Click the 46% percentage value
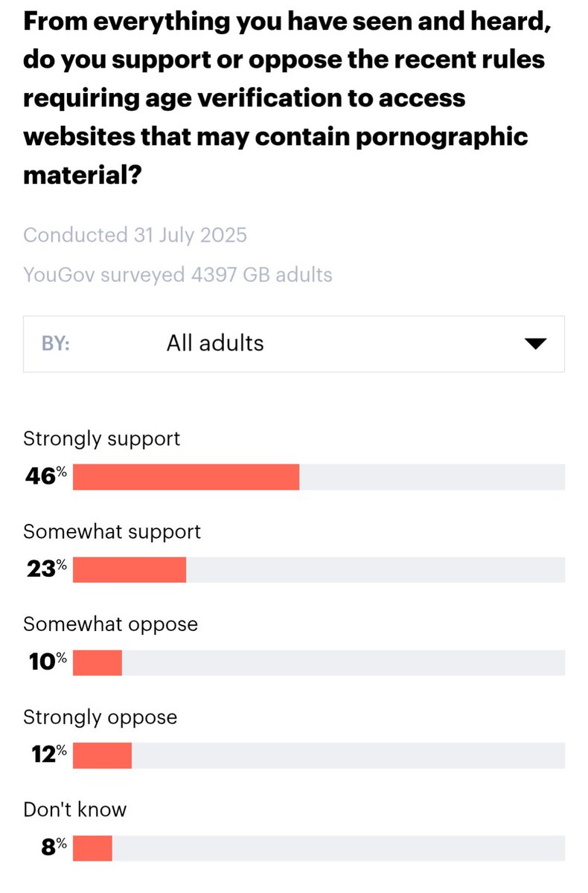 (46, 477)
